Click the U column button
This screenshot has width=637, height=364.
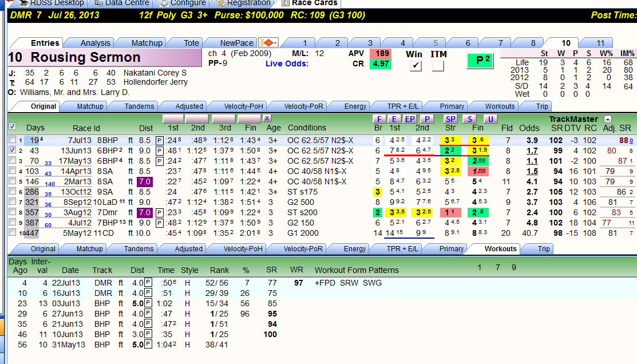[490, 119]
